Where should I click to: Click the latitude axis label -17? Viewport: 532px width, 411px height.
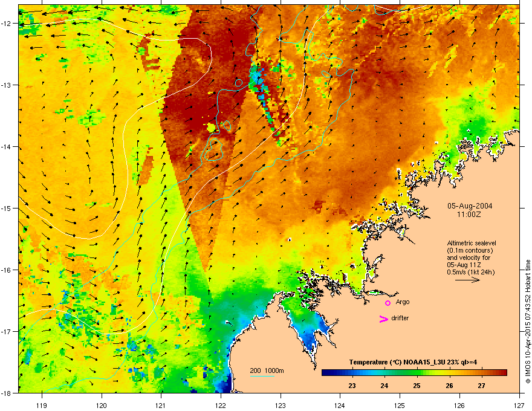pyautogui.click(x=7, y=331)
